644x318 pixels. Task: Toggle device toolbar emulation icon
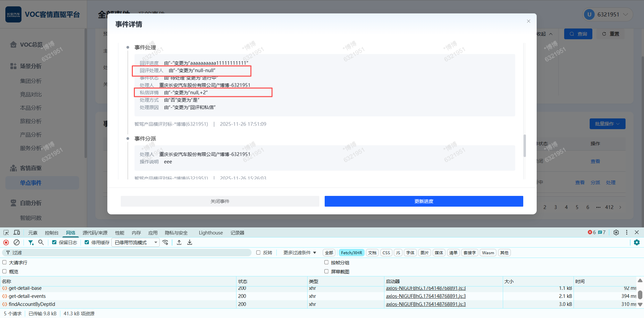click(x=16, y=232)
